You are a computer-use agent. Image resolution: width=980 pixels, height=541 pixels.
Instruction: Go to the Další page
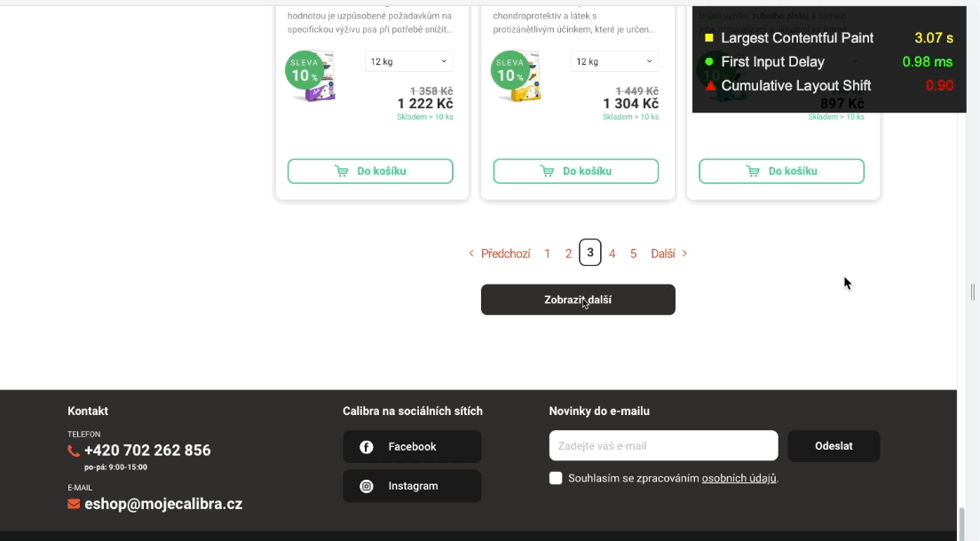click(669, 254)
